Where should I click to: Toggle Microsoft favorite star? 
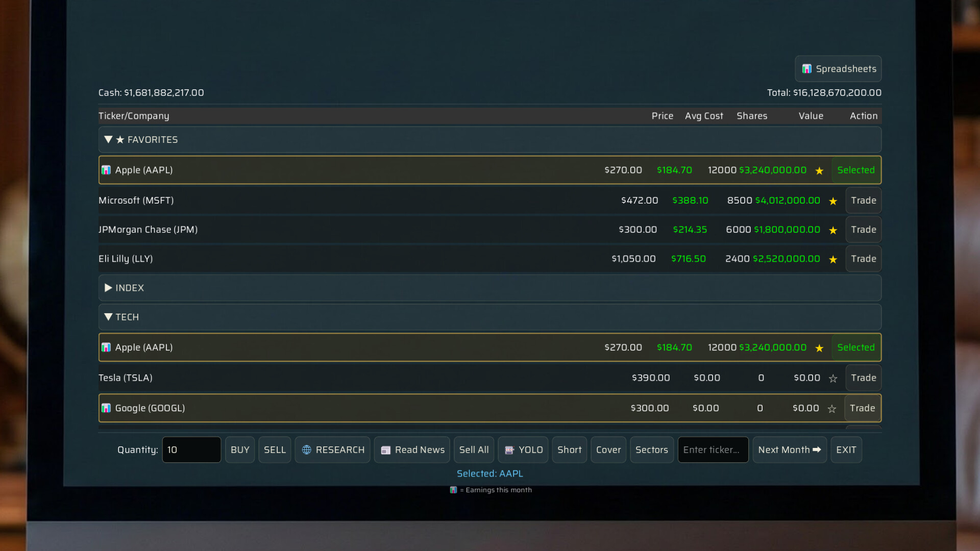point(833,201)
